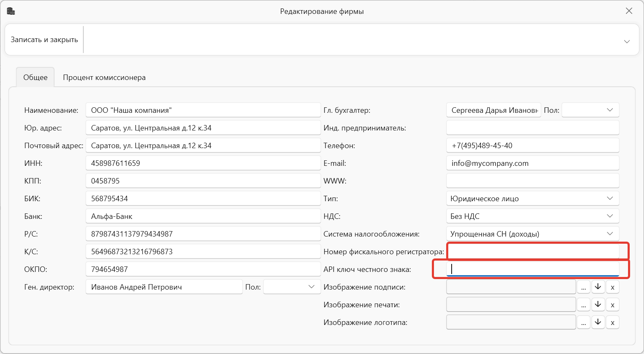This screenshot has width=644, height=354.
Task: Click the ОКПО field
Action: pos(203,269)
